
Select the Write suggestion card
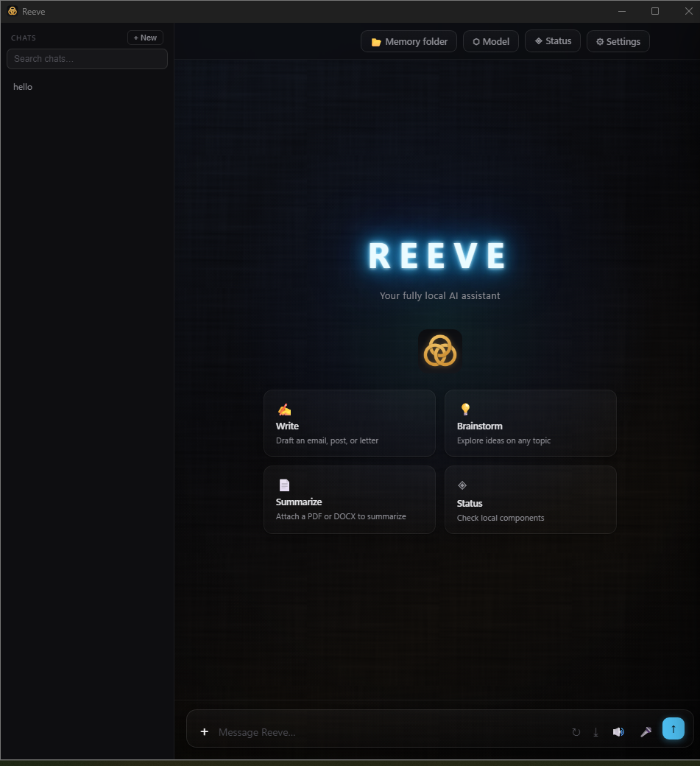[x=350, y=423]
